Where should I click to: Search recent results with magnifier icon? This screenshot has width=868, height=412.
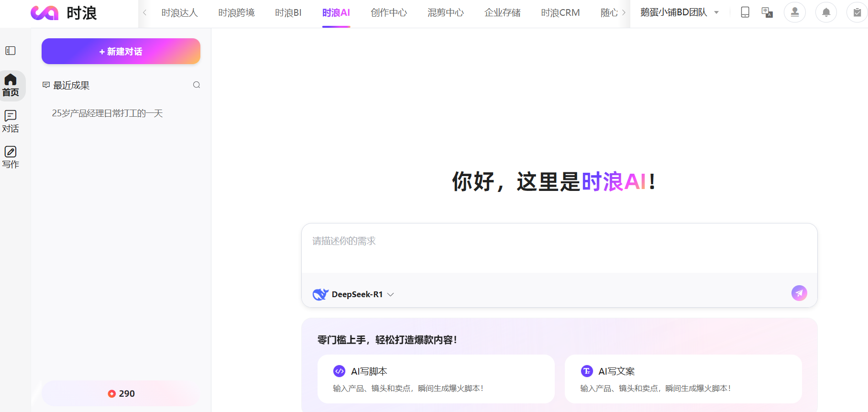pos(197,85)
